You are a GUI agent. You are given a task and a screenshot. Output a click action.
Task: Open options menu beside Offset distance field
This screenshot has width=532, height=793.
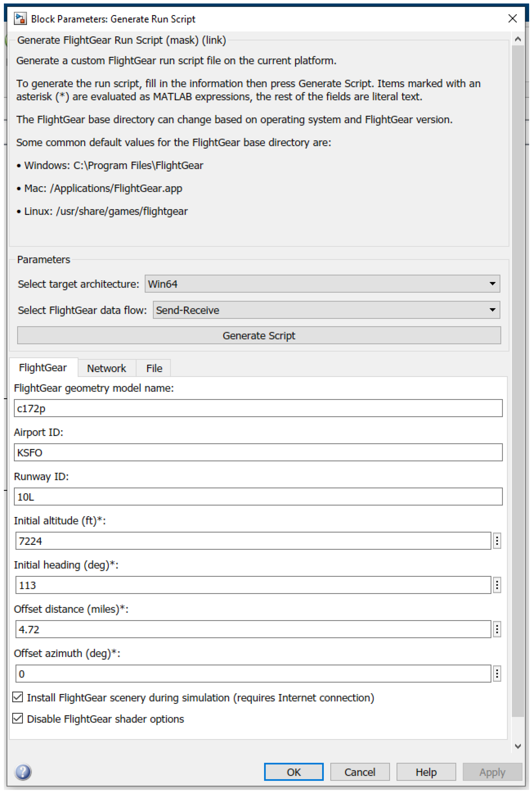[x=497, y=629]
